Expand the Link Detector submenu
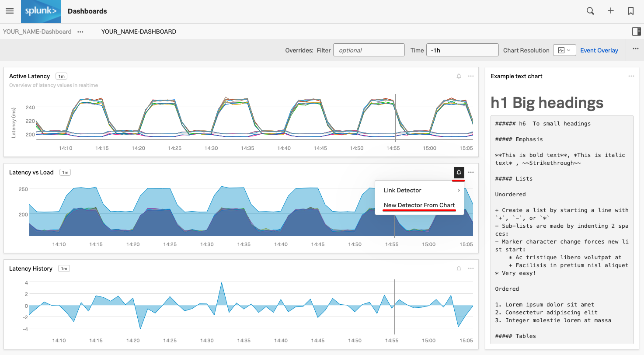The image size is (644, 355). pyautogui.click(x=419, y=190)
